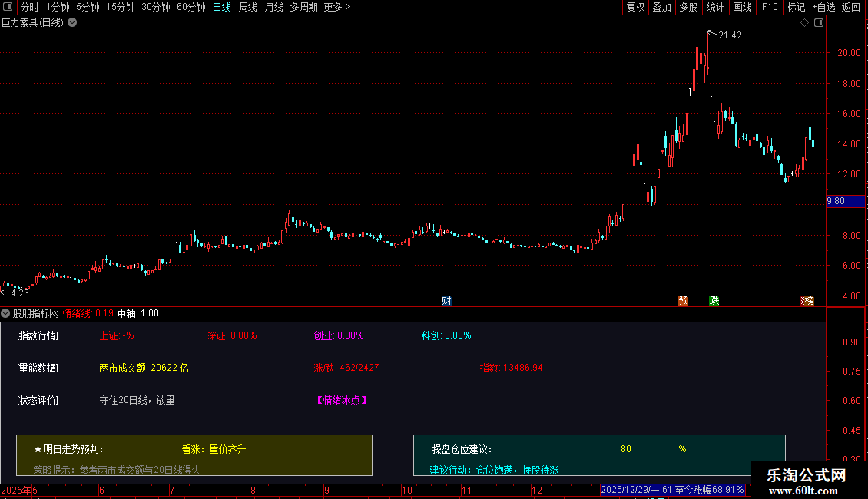
Task: Click the 【情绪冰点】 status label
Action: (342, 400)
